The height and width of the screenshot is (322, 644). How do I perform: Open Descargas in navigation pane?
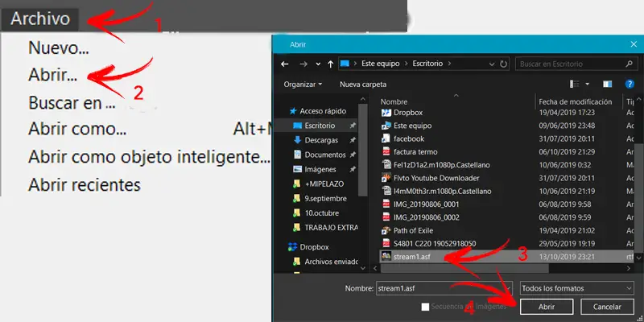tap(321, 140)
